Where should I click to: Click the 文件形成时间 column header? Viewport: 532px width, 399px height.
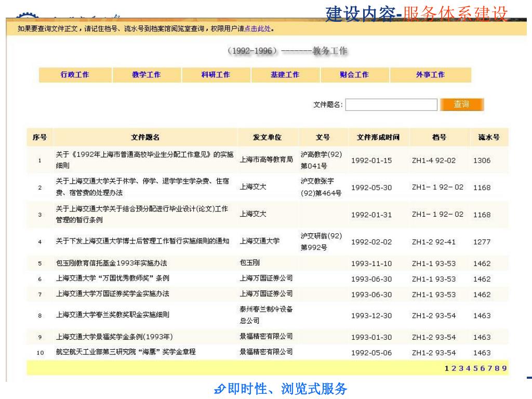378,137
